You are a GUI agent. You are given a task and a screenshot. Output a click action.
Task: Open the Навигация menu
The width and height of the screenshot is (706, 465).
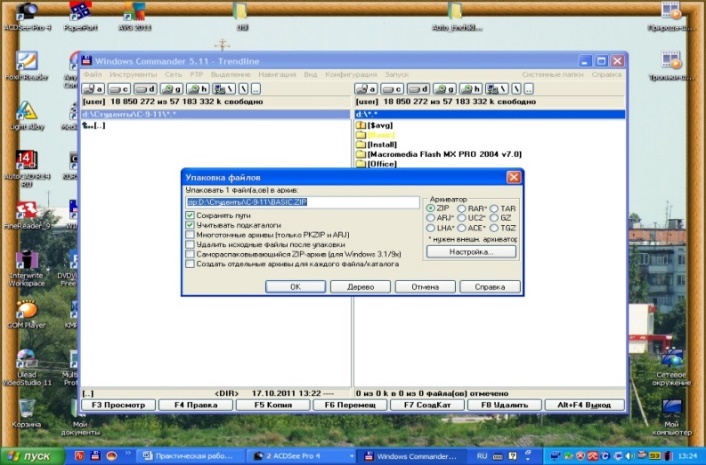click(277, 74)
